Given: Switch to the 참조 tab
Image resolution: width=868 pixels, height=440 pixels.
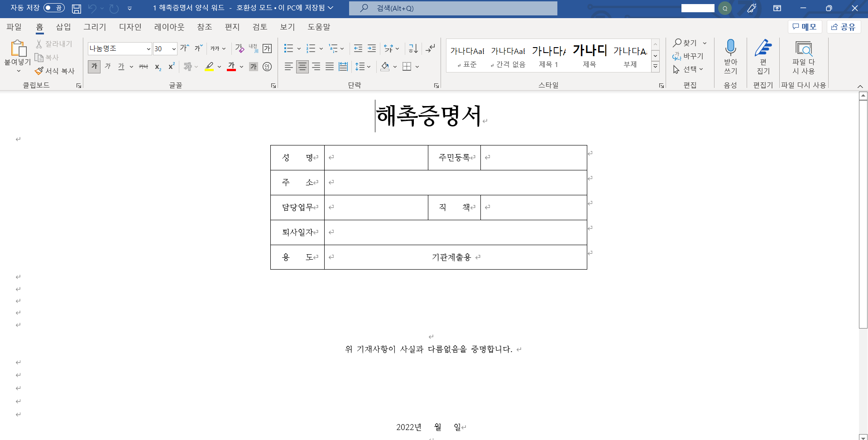Looking at the screenshot, I should click(x=205, y=27).
